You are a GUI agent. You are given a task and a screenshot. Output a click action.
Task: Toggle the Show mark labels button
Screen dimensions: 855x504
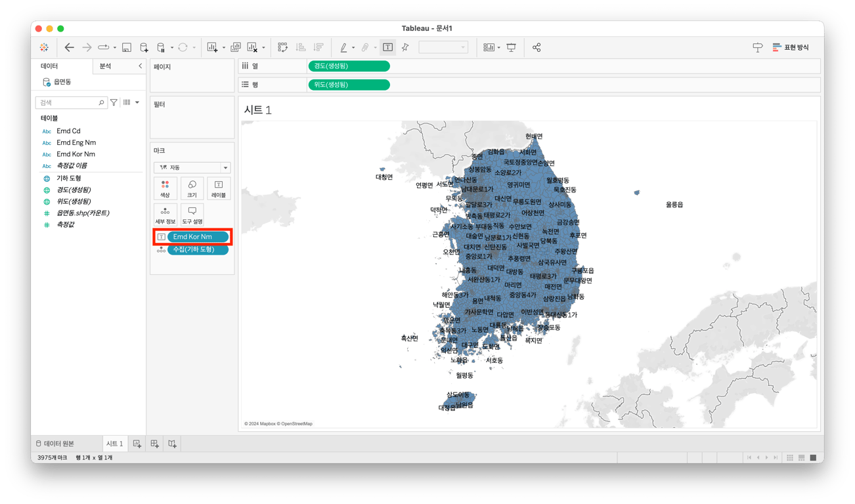coord(388,47)
